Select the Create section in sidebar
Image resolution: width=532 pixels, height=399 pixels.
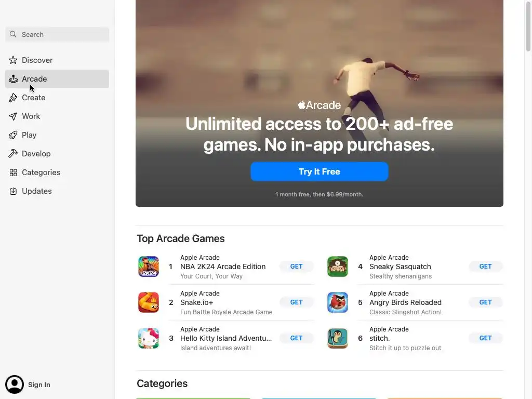tap(57, 98)
